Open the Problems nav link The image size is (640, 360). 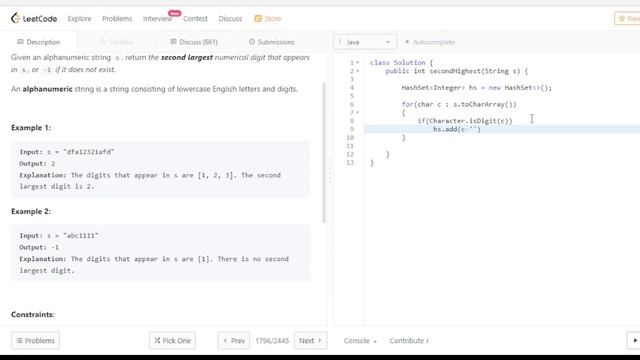[117, 19]
